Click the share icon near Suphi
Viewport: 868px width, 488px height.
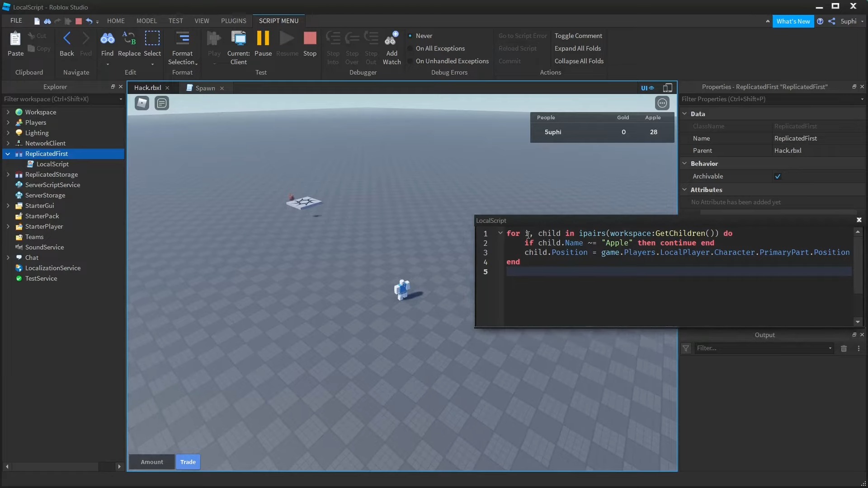pyautogui.click(x=832, y=21)
